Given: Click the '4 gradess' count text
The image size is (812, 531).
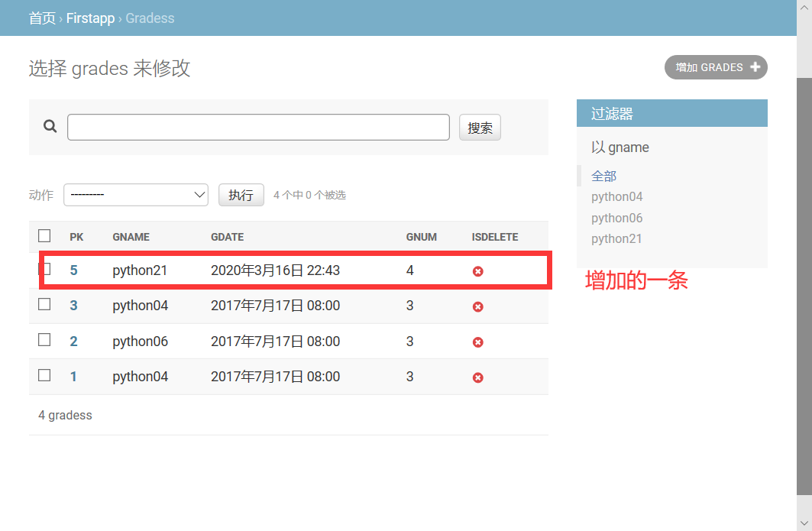Looking at the screenshot, I should (65, 416).
